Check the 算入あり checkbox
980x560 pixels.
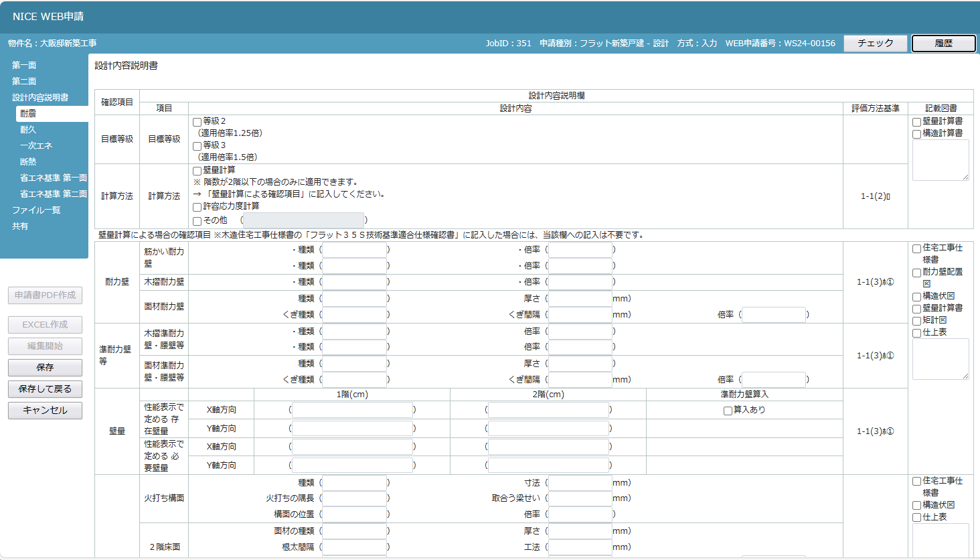728,411
